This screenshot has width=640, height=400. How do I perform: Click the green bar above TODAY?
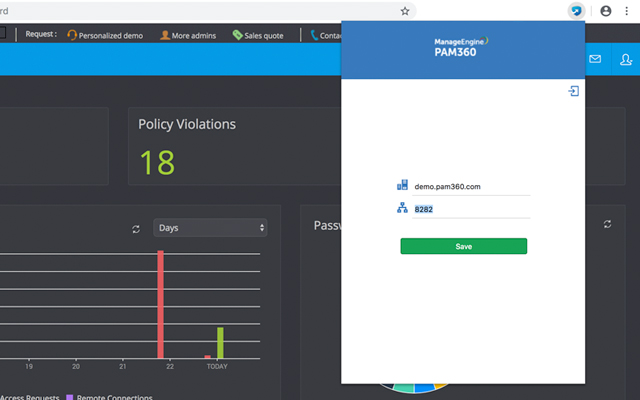pyautogui.click(x=220, y=343)
